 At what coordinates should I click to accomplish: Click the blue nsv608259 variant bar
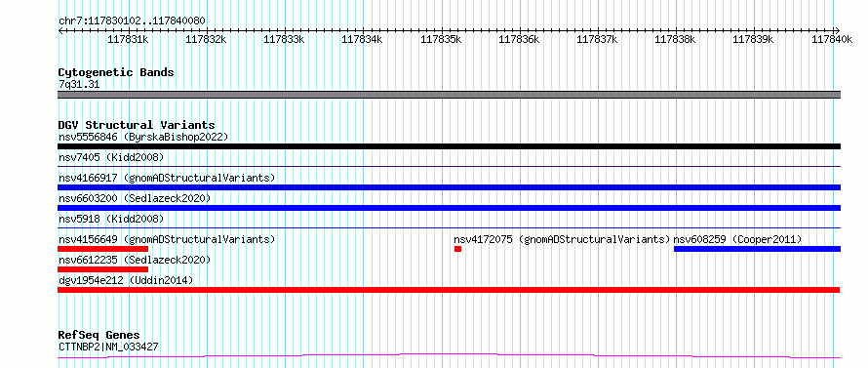(757, 249)
